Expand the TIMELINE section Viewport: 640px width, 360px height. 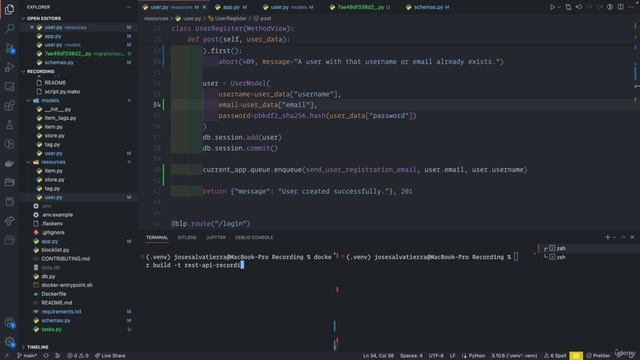pyautogui.click(x=38, y=347)
